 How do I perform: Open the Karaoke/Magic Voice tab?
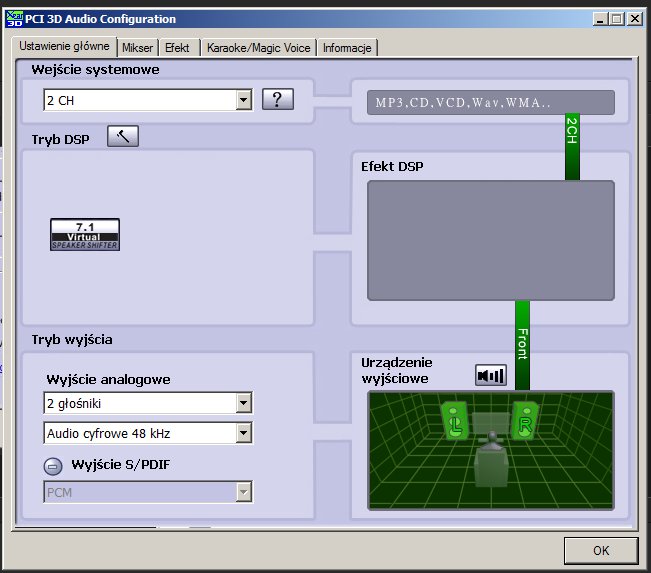click(259, 48)
